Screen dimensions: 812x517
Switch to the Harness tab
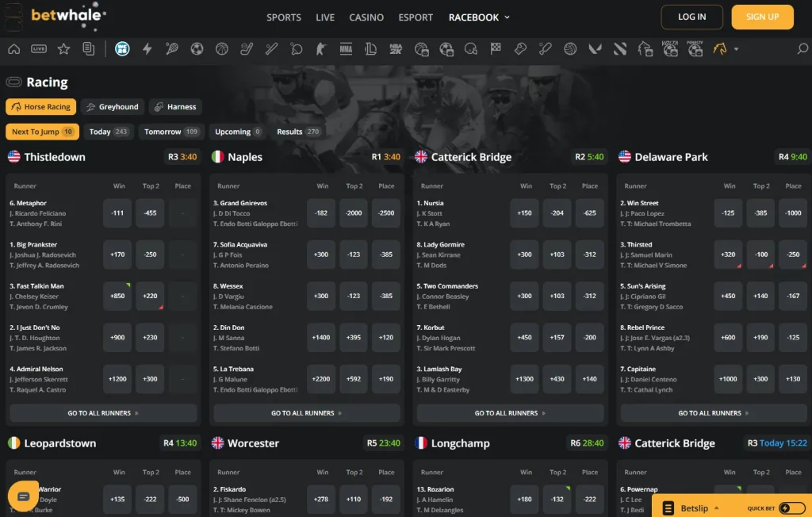pos(175,107)
